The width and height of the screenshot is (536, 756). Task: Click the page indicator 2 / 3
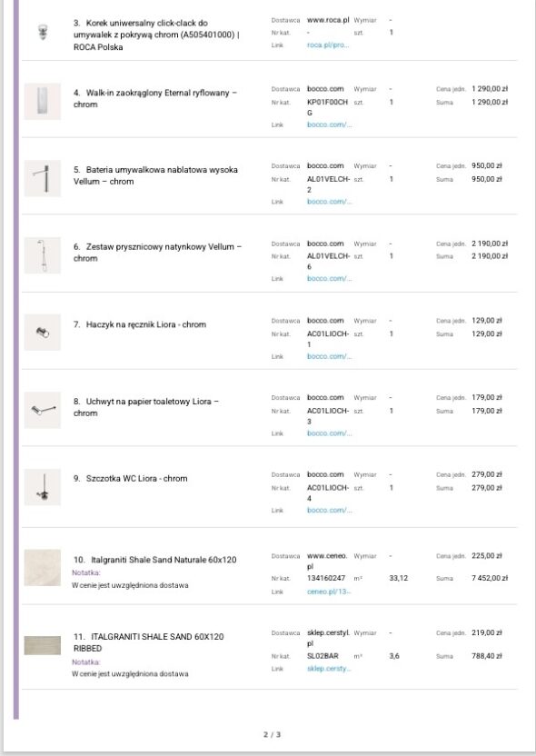click(272, 735)
